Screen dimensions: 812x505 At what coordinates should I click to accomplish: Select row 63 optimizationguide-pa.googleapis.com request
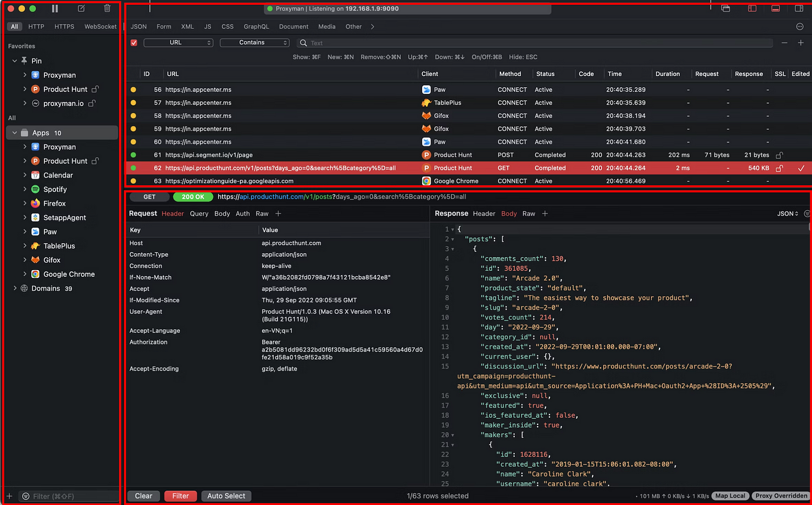(469, 181)
